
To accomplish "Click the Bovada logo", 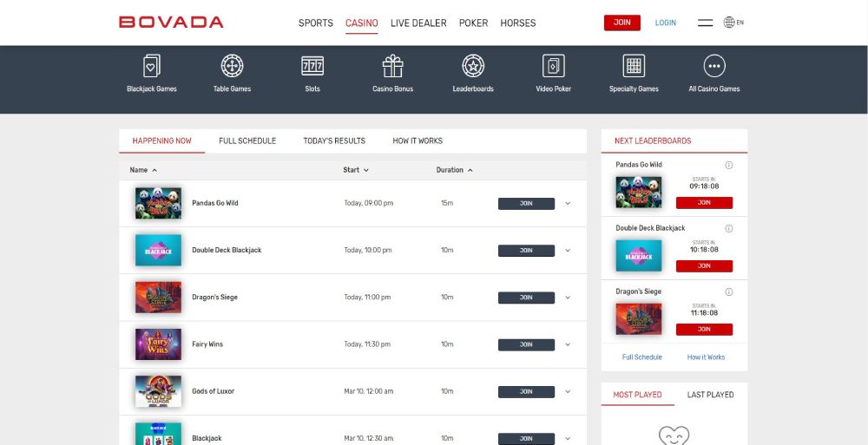I will [x=171, y=23].
